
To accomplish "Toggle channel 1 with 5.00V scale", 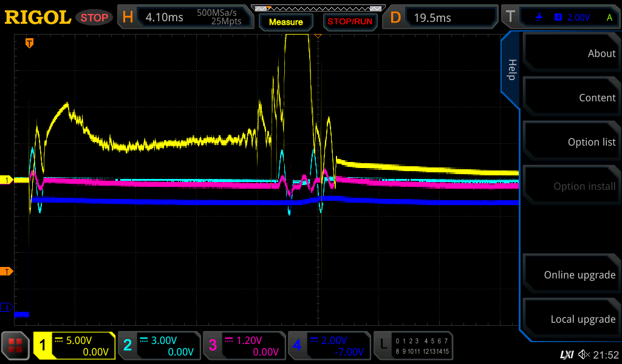I will pyautogui.click(x=75, y=346).
